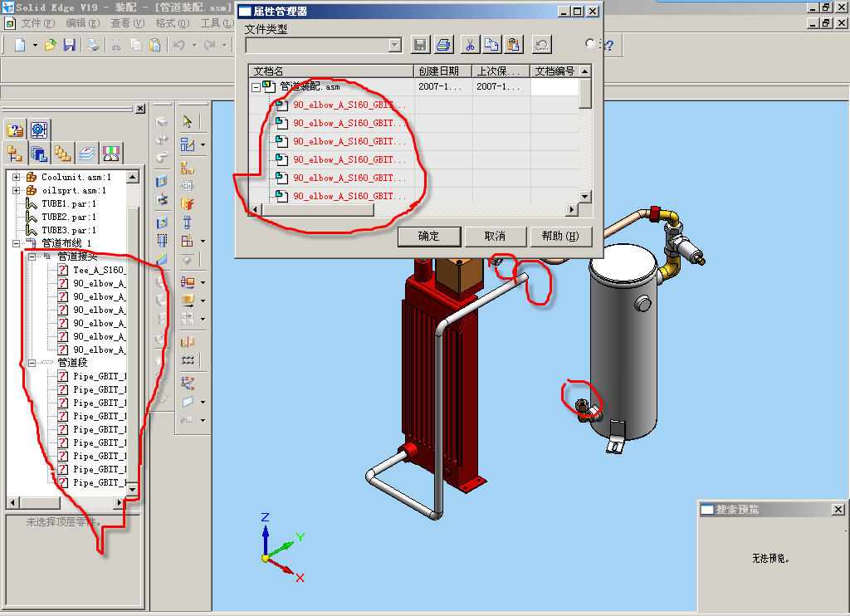Click the 文档编号 cell for 管道装配.asm

click(554, 87)
